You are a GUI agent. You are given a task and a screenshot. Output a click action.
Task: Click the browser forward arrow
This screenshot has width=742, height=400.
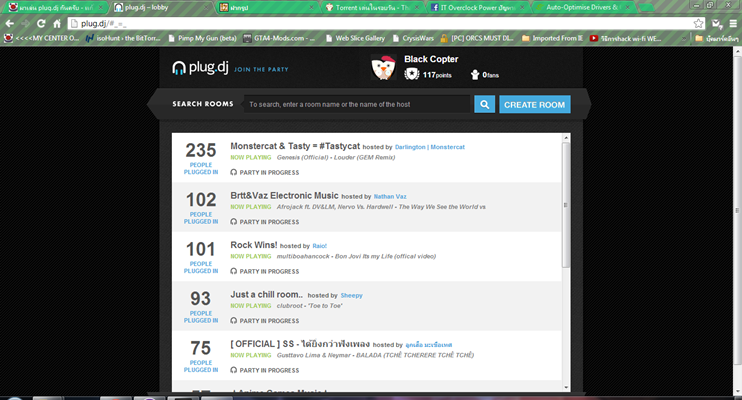coord(25,23)
